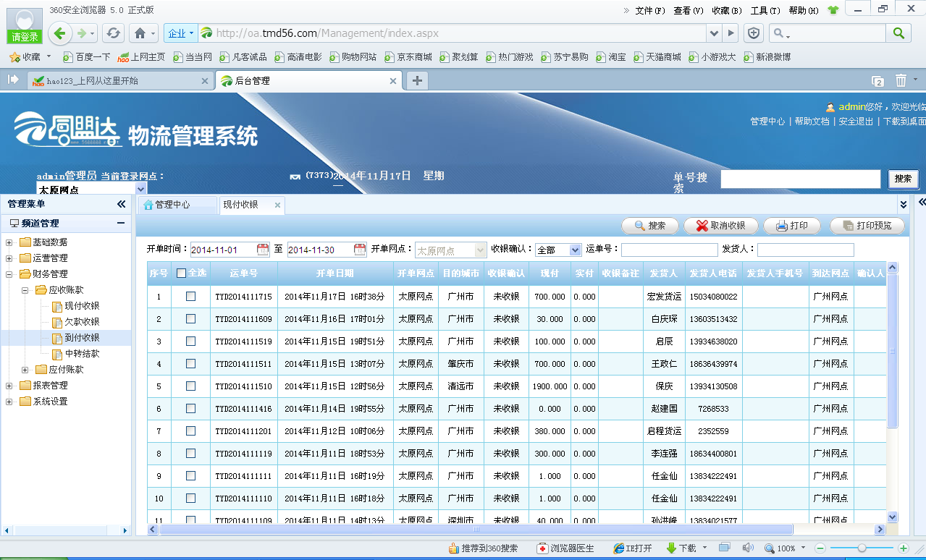Click IE打开 icon in status bar
The width and height of the screenshot is (926, 560).
tap(618, 548)
